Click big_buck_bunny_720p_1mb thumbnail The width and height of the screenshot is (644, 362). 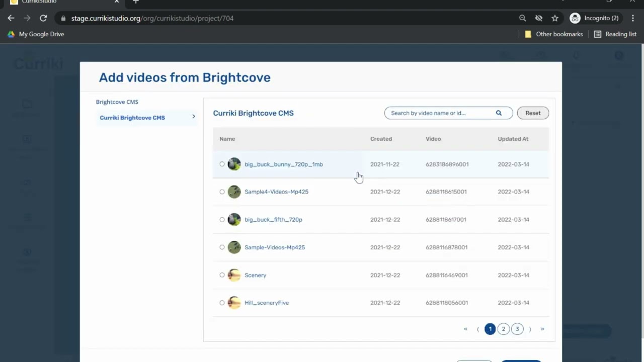[234, 164]
